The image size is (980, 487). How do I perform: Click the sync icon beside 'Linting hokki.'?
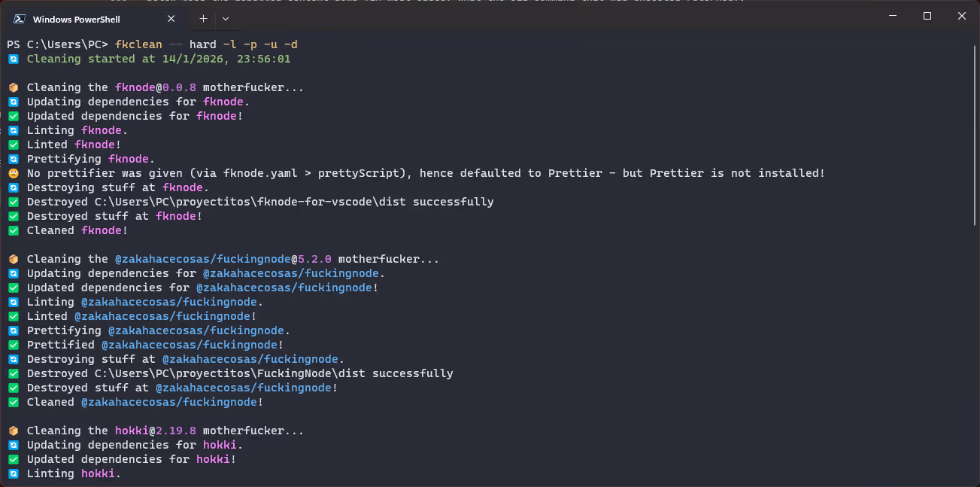[x=14, y=473]
